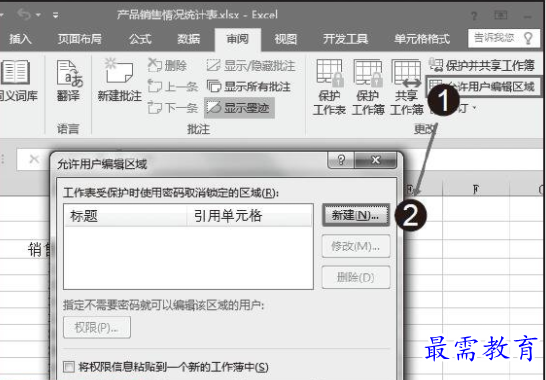546x380 pixels.
Task: Check paste permissions into new workbook (将权限信息粘贴到一个新的工作簿中) checkbox
Action: pyautogui.click(x=69, y=367)
